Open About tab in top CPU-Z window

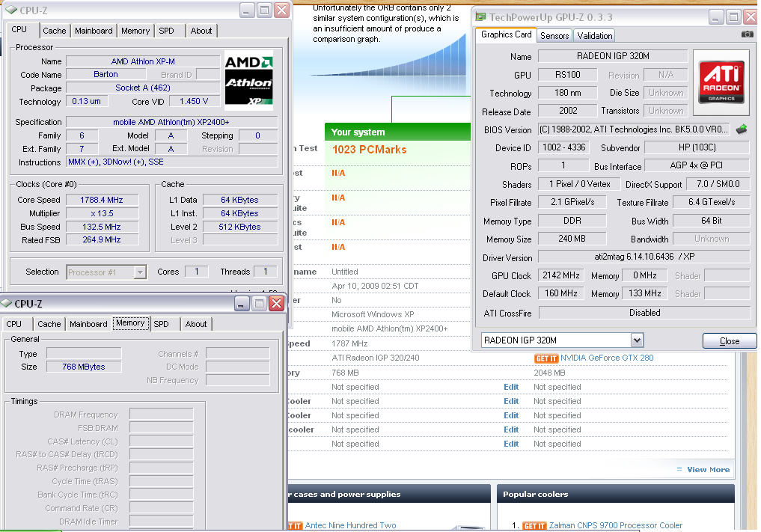[x=201, y=31]
